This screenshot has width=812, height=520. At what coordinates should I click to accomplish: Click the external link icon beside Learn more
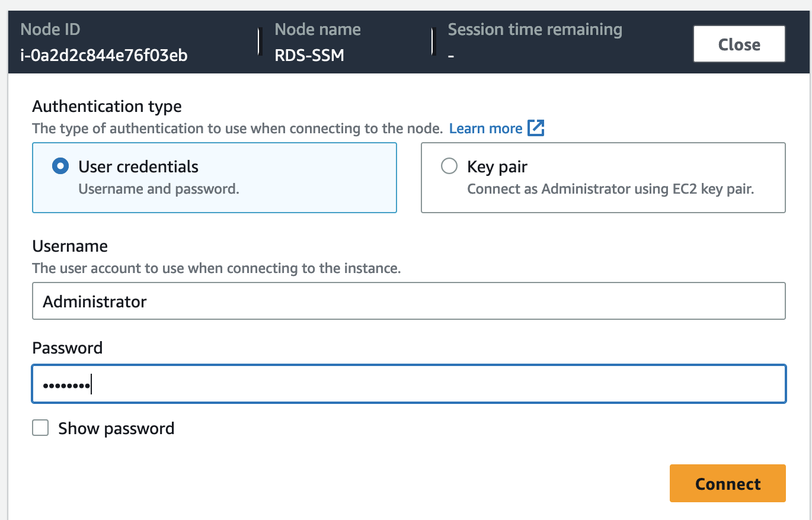pyautogui.click(x=536, y=128)
